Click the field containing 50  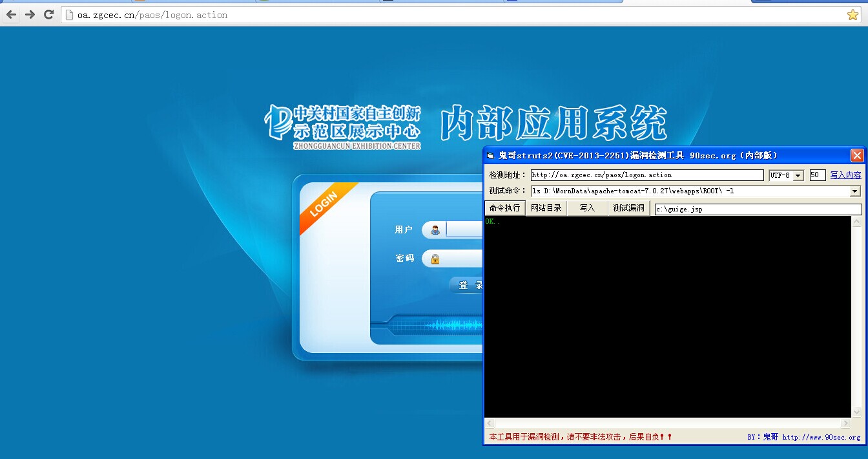pyautogui.click(x=818, y=175)
